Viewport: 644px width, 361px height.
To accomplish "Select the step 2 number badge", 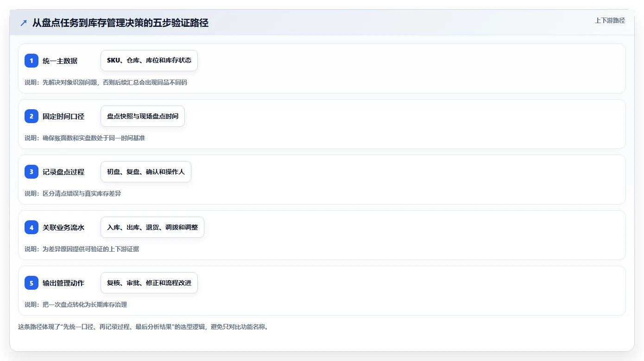I will point(32,116).
